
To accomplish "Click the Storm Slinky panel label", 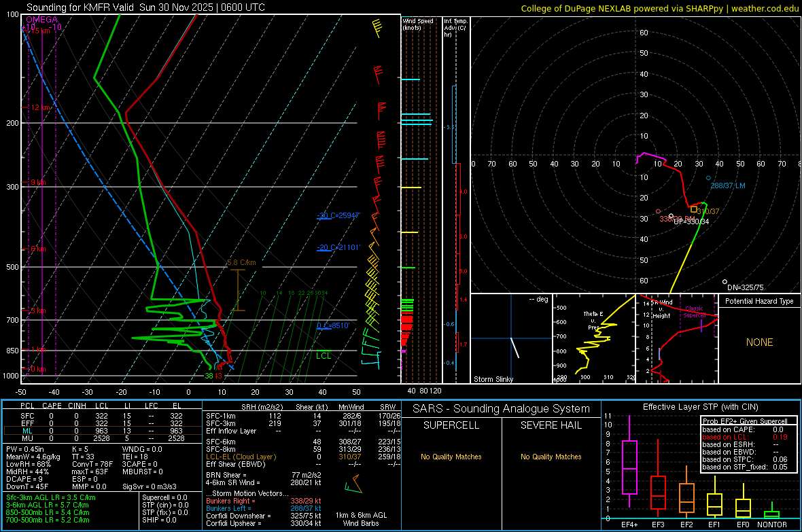I will click(x=493, y=379).
